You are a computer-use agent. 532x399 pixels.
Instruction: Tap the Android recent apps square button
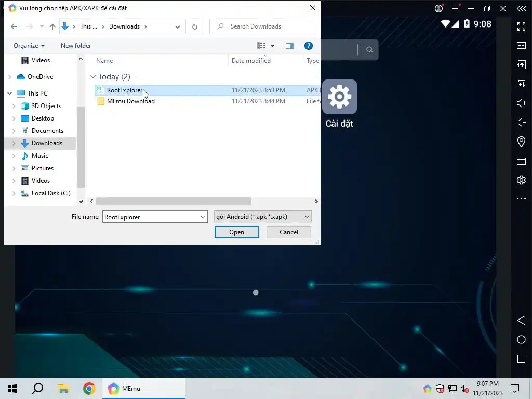click(521, 358)
